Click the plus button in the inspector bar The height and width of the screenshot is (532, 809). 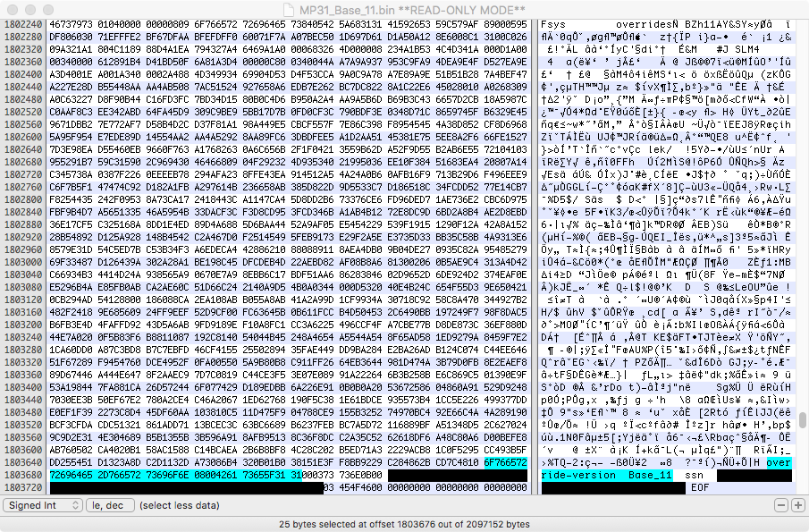coord(797,505)
